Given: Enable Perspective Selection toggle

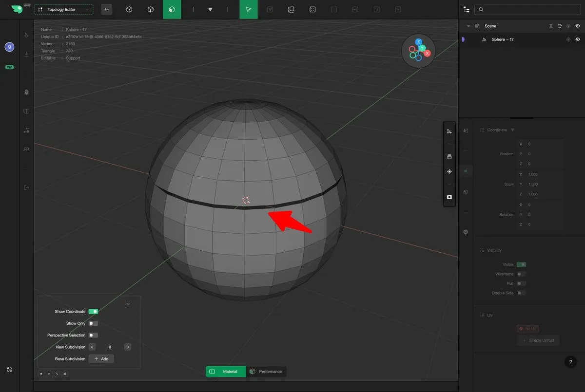Looking at the screenshot, I should tap(93, 335).
